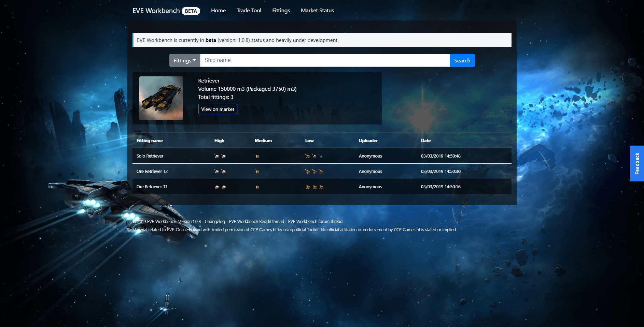
Task: Click second high-slot module icon in Solo Retriever row
Action: click(x=224, y=156)
